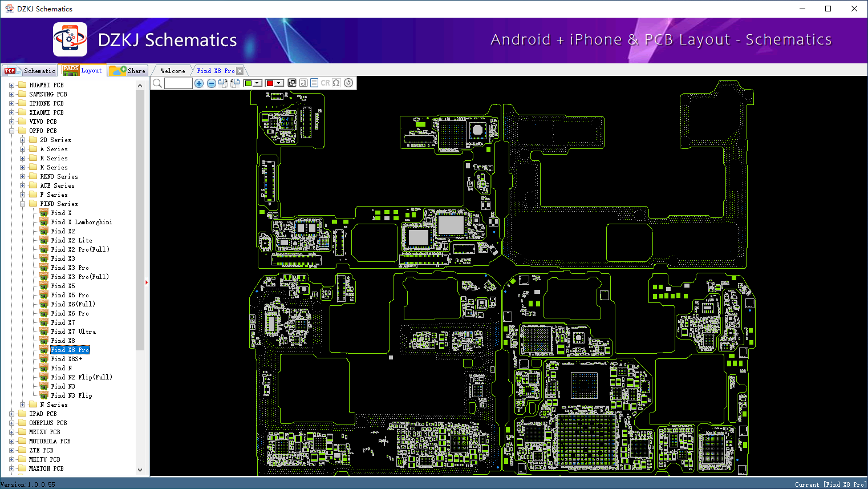
Task: Open the Find X8S+ layout
Action: [66, 359]
